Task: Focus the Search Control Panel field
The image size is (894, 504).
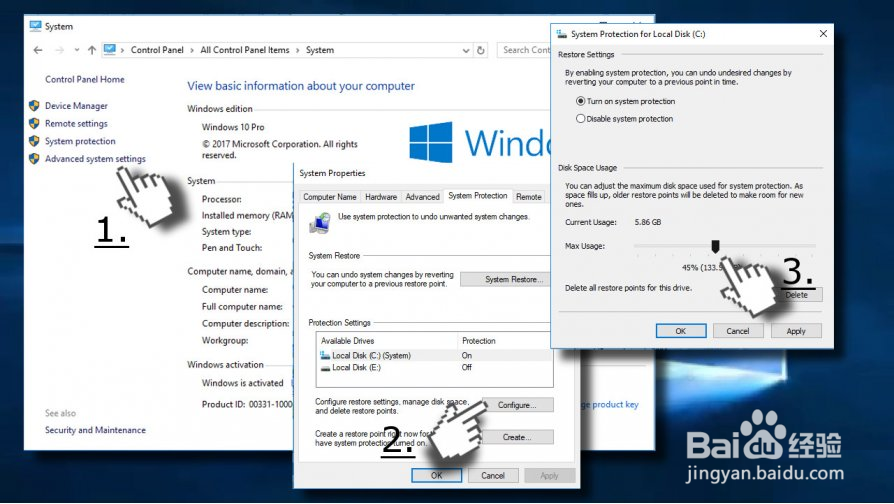Action: (524, 50)
